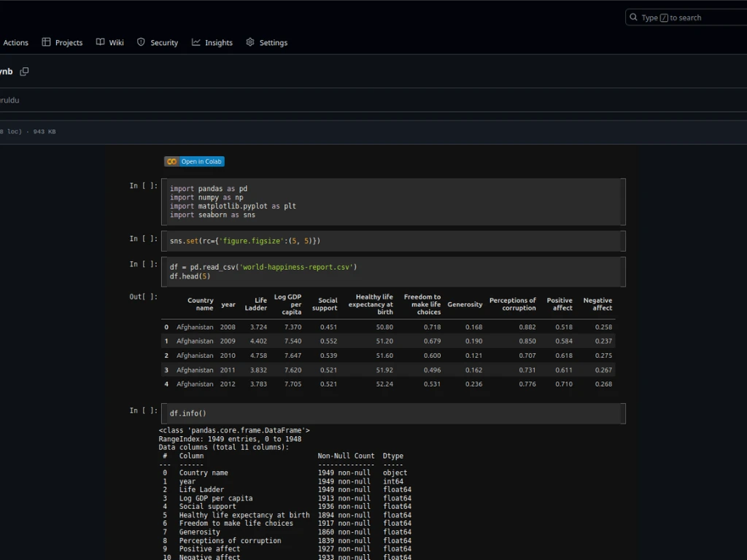
Task: Select the 'Generosity' column header
Action: click(x=465, y=304)
